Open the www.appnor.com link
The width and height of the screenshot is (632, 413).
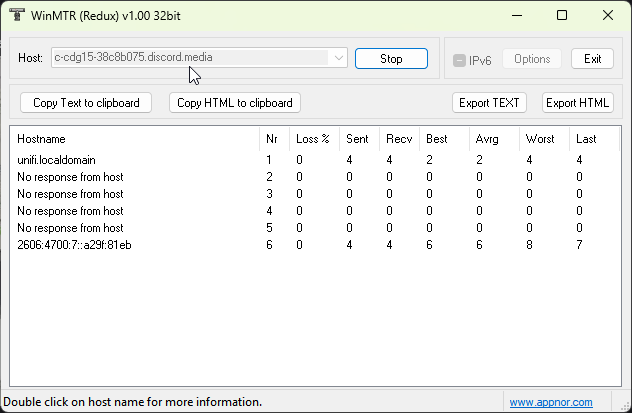pyautogui.click(x=551, y=402)
